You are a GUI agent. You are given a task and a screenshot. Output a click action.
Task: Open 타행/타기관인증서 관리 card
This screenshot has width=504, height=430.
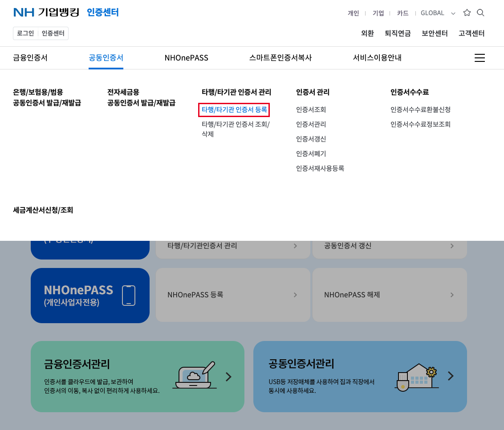(233, 249)
